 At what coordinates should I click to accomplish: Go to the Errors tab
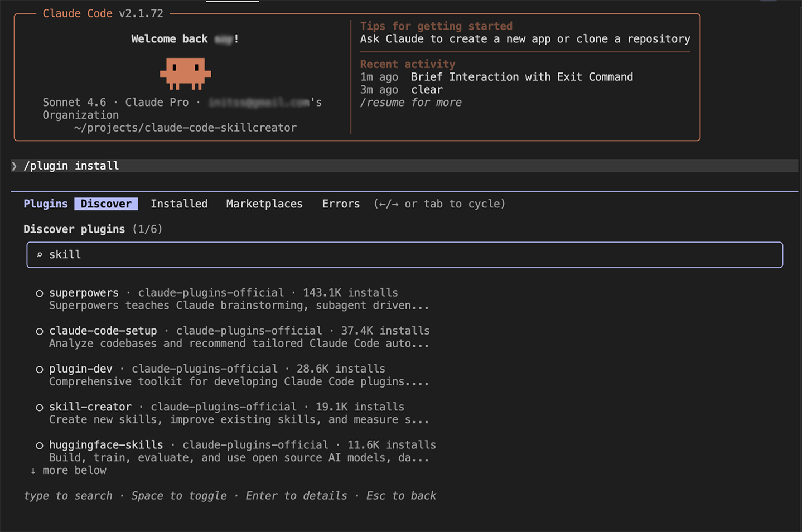coord(340,204)
